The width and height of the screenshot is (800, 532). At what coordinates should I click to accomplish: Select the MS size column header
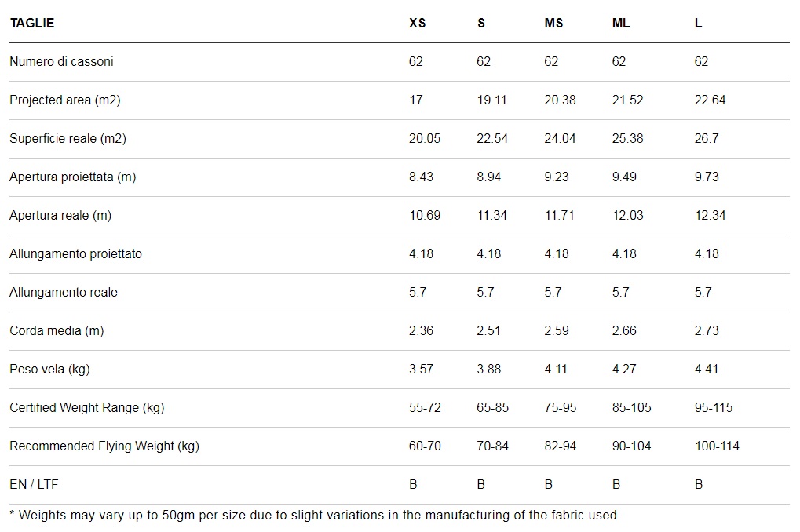pyautogui.click(x=553, y=23)
